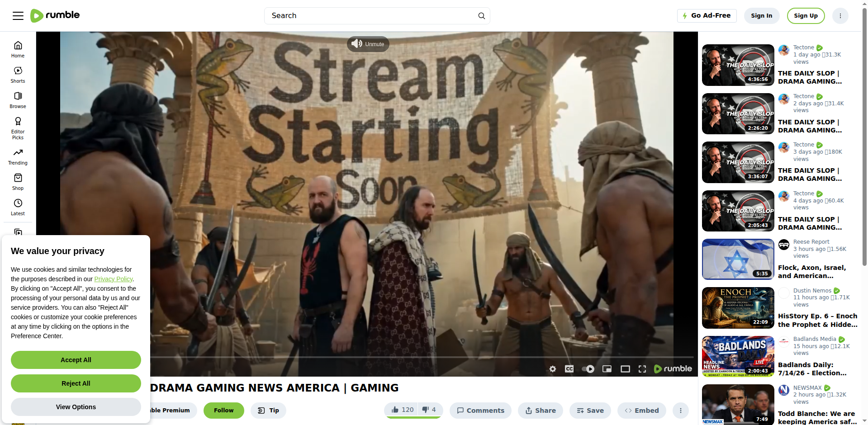Go to Rumble logo homepage

point(55,15)
